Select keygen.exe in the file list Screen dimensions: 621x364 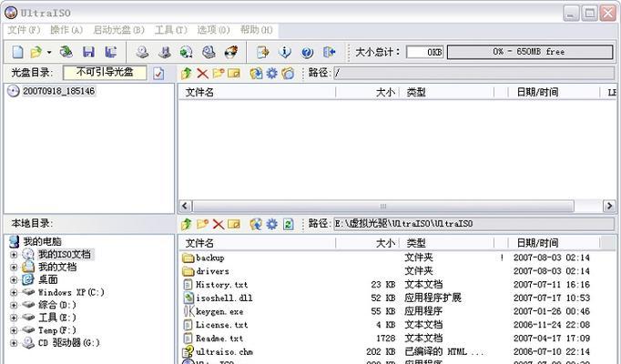click(219, 312)
